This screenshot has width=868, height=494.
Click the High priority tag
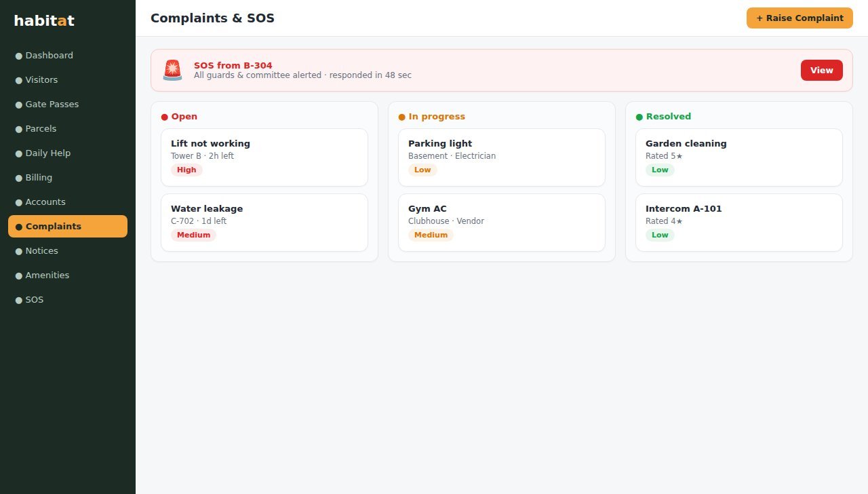coord(186,170)
